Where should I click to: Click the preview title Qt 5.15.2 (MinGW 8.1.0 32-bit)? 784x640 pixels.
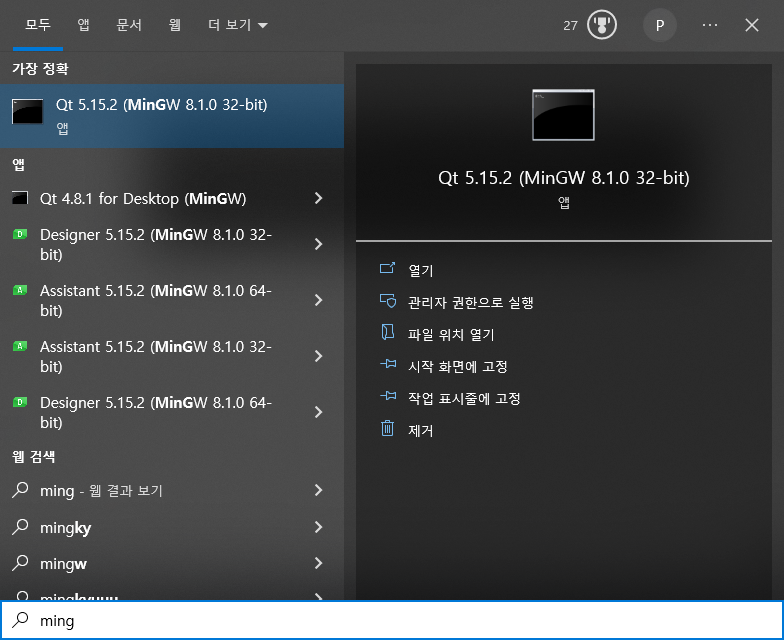[x=564, y=178]
